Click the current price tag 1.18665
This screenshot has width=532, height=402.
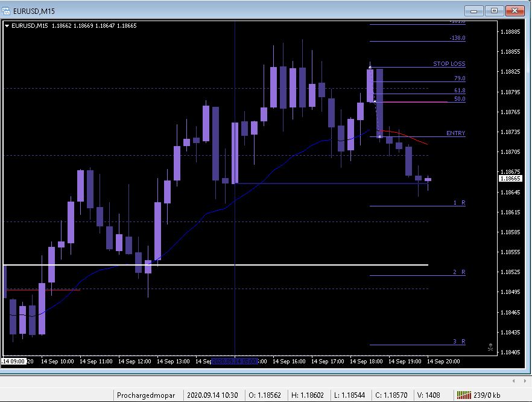510,179
